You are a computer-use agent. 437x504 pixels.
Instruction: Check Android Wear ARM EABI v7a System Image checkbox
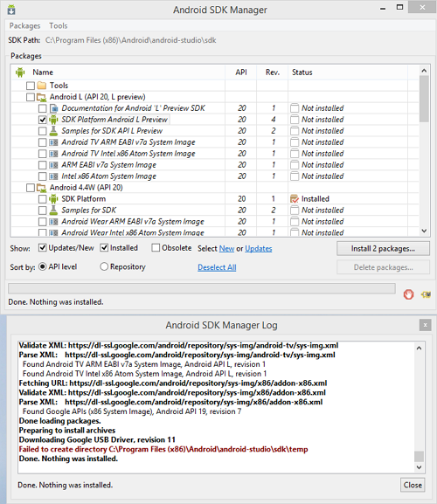[43, 222]
